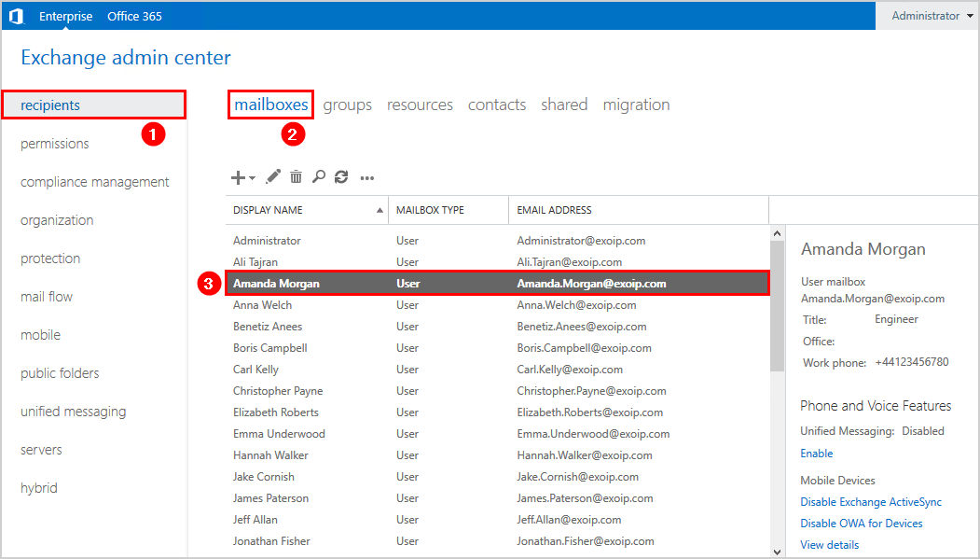Image resolution: width=980 pixels, height=559 pixels.
Task: Disable Exchange ActiveSync for Amanda Morgan
Action: pyautogui.click(x=870, y=501)
